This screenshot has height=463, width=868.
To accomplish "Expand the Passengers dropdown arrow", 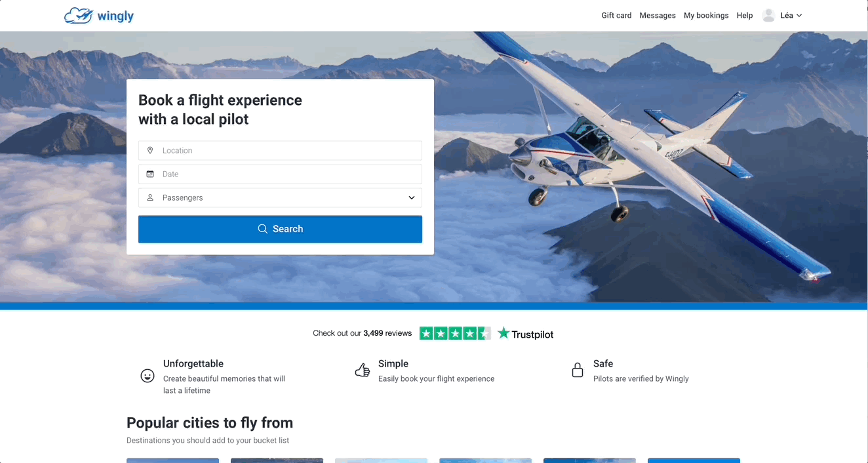I will pos(412,197).
